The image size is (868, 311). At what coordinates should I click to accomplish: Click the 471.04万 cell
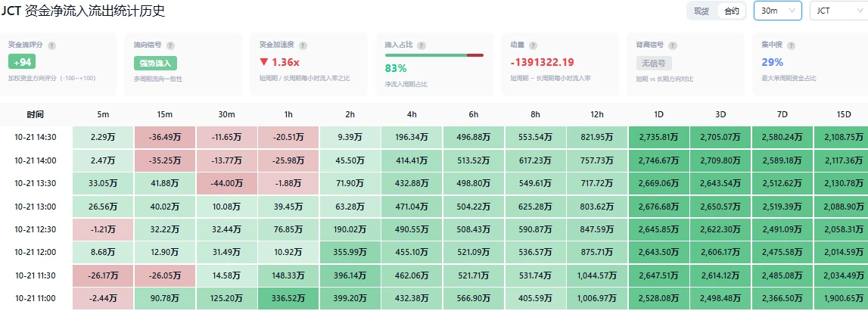pyautogui.click(x=412, y=207)
